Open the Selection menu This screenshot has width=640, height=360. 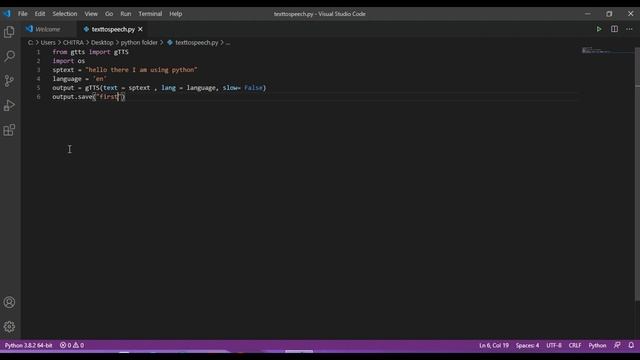(x=64, y=14)
